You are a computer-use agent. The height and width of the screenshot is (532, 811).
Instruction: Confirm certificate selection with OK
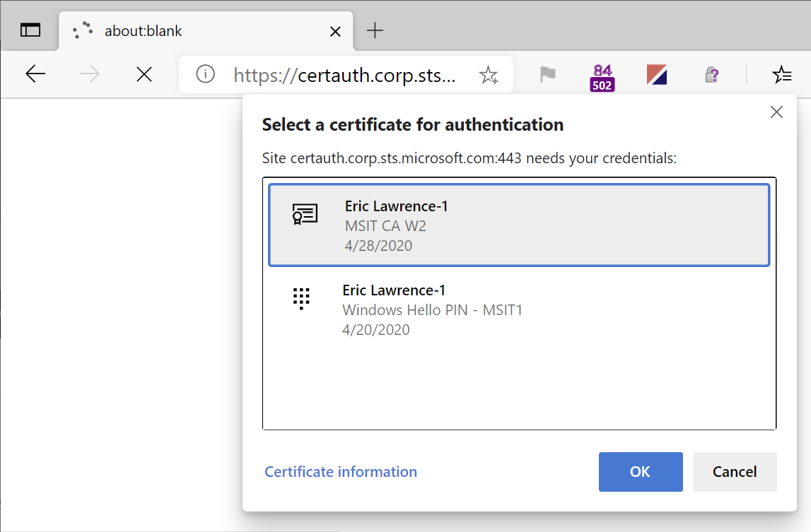[640, 472]
